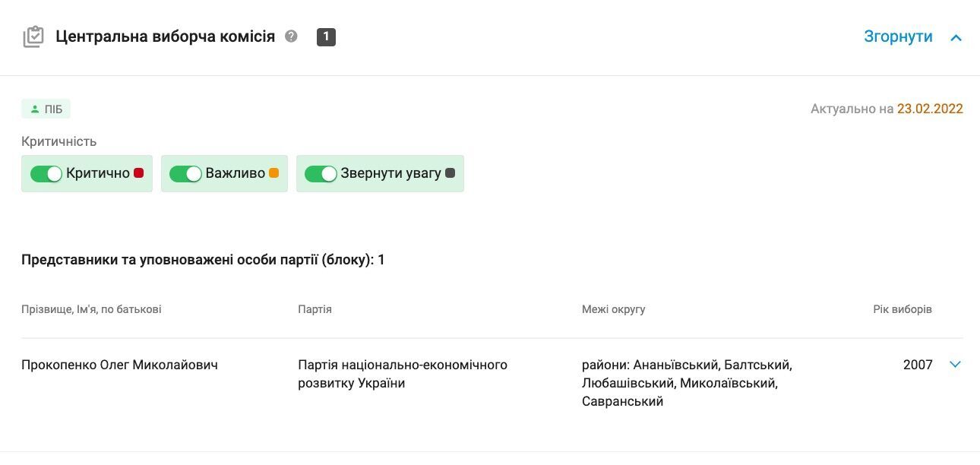Image resolution: width=980 pixels, height=465 pixels.
Task: Click the person icon in ПІБ tag
Action: (x=34, y=109)
